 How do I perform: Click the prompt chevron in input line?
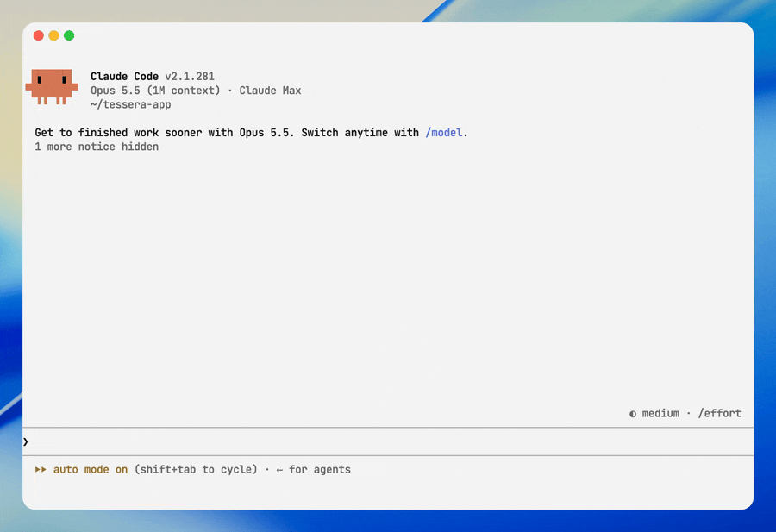click(26, 442)
